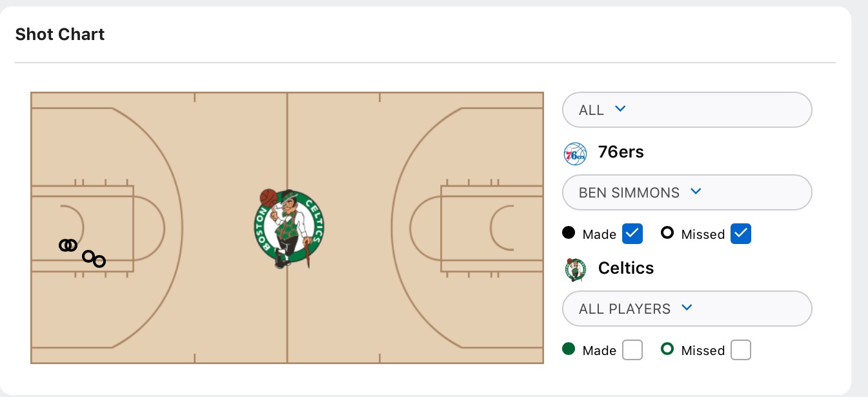Click the Celtics team logo icon
This screenshot has height=397, width=868.
(x=575, y=270)
